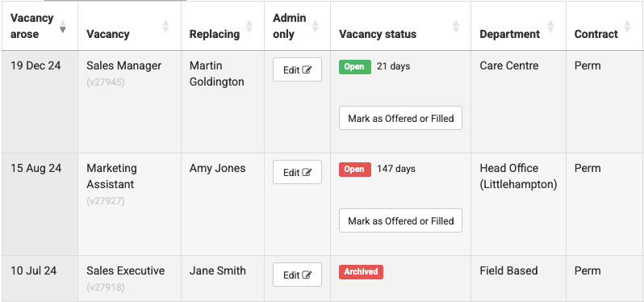Screen dimensions: 644x302
Task: Toggle sort arrows beside Replacing header
Action: click(249, 27)
